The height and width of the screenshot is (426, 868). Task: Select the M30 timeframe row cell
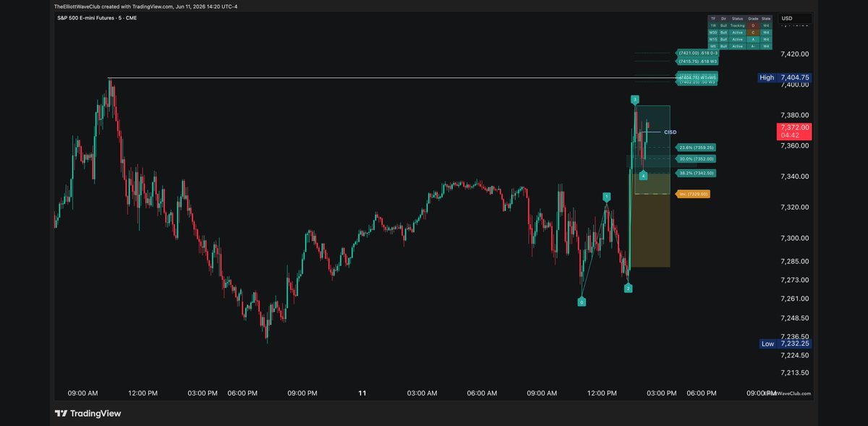pos(713,33)
